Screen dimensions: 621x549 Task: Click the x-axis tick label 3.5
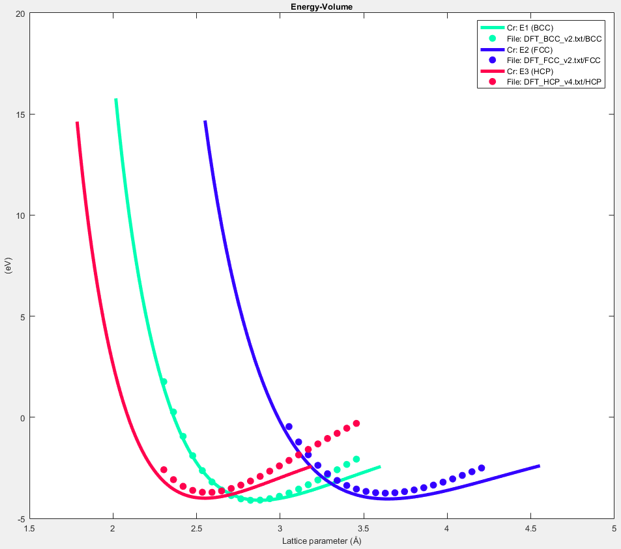[363, 528]
